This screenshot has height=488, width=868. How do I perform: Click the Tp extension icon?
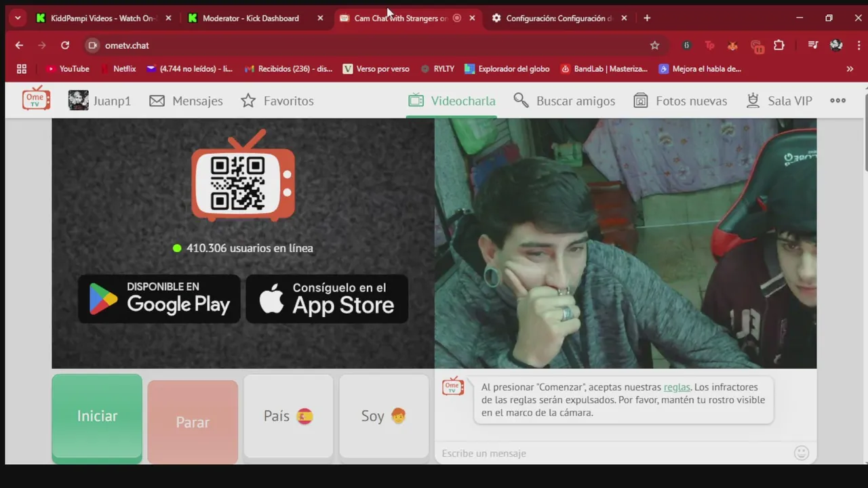(x=709, y=45)
